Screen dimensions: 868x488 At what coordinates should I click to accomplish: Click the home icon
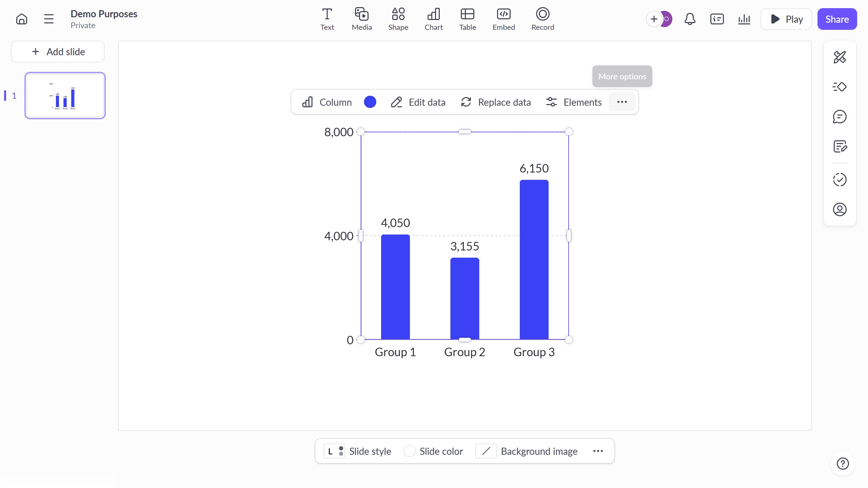pyautogui.click(x=22, y=19)
